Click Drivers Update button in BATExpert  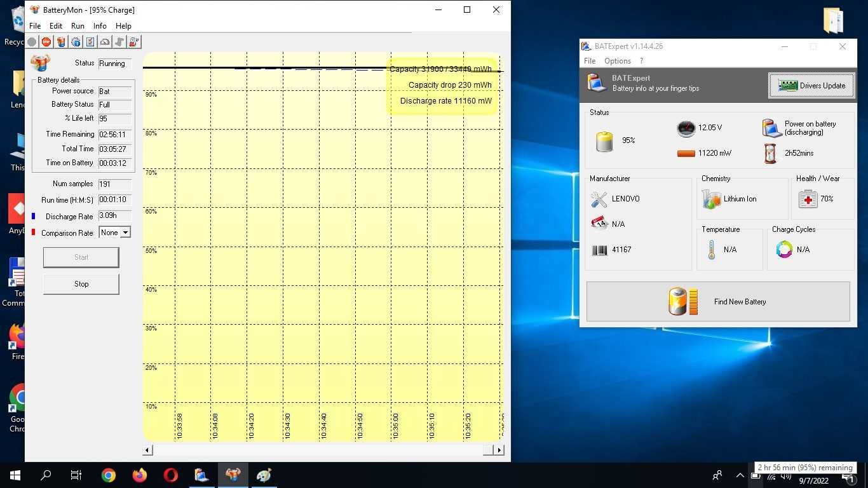click(812, 85)
